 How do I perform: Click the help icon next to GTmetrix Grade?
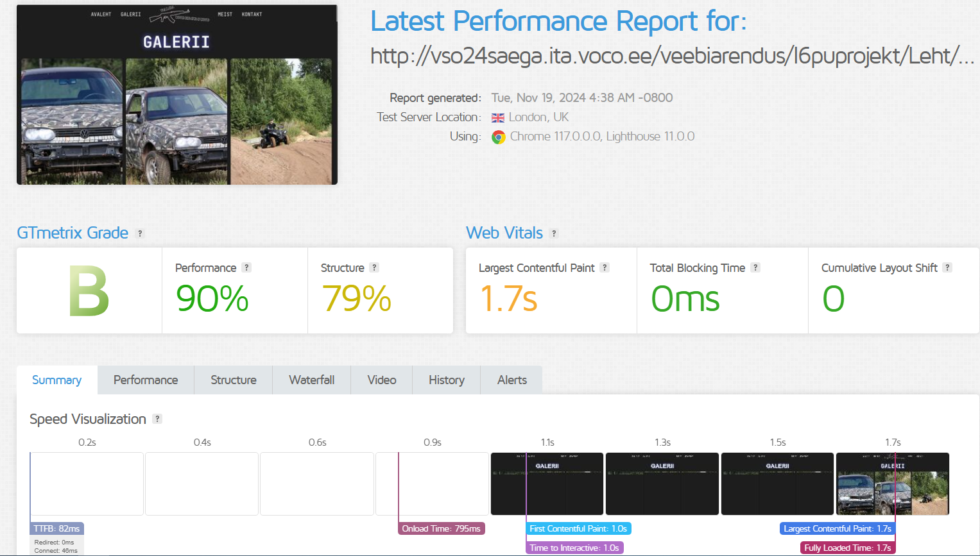click(140, 233)
